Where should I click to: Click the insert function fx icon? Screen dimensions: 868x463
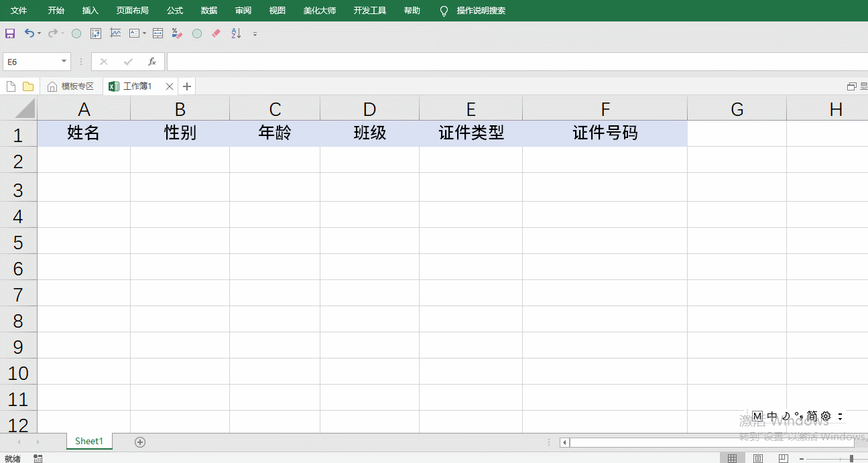[152, 62]
